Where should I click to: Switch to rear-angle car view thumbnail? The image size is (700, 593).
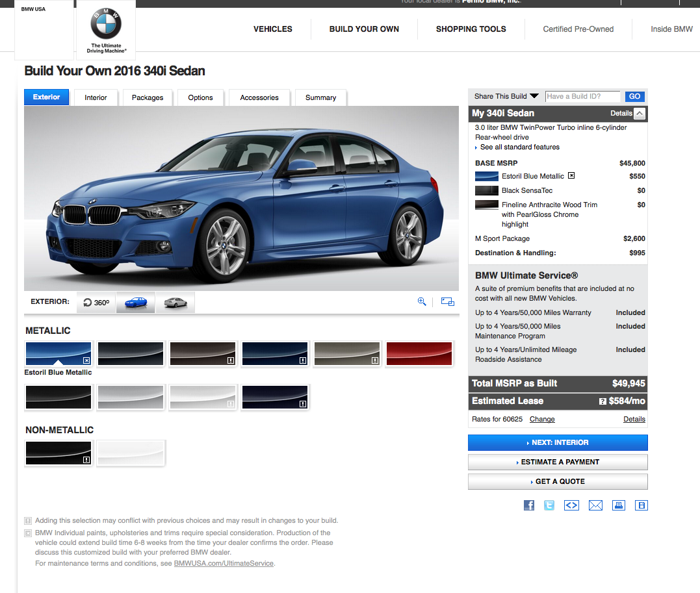[x=175, y=303]
